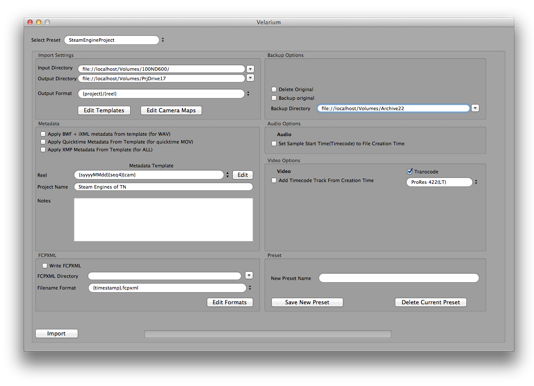Click the Reel template field
The image size is (534, 386).
point(149,175)
